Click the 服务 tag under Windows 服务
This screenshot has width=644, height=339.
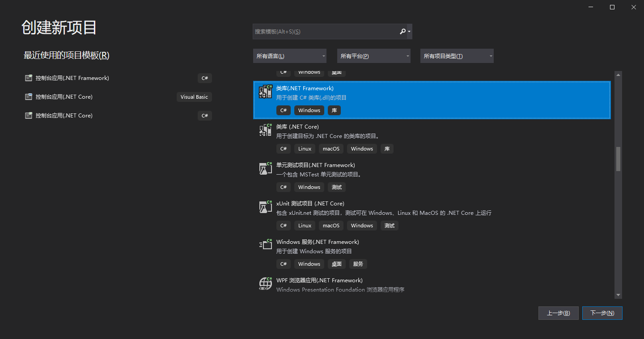coord(358,264)
